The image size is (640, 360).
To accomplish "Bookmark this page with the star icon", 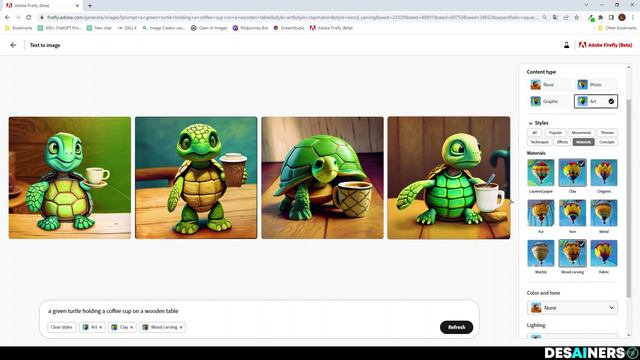I will 576,17.
